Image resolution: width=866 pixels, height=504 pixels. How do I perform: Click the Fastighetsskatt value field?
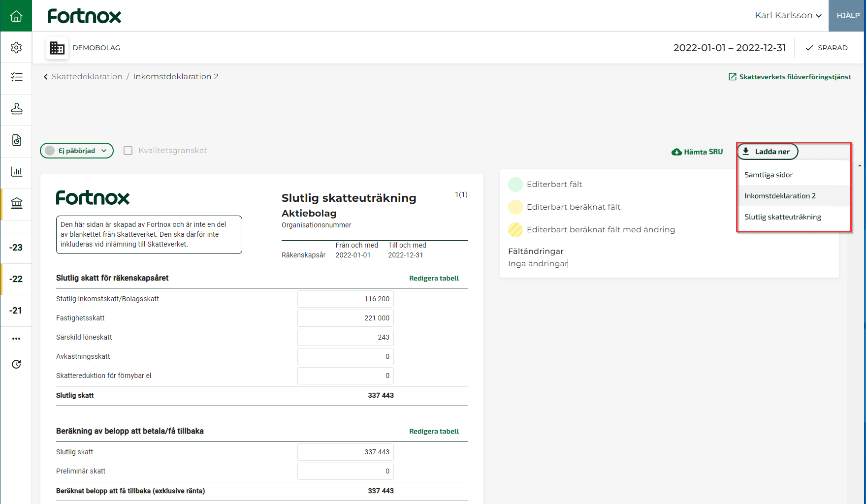tap(346, 318)
